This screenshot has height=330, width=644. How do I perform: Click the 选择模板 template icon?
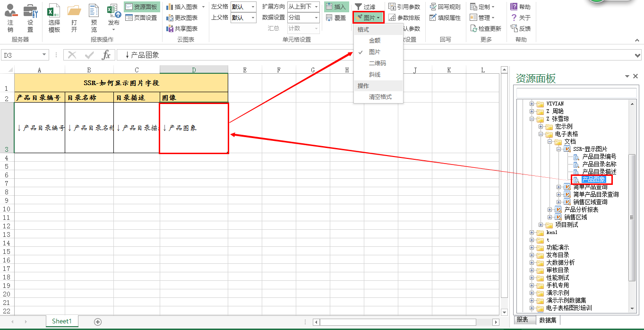54,18
